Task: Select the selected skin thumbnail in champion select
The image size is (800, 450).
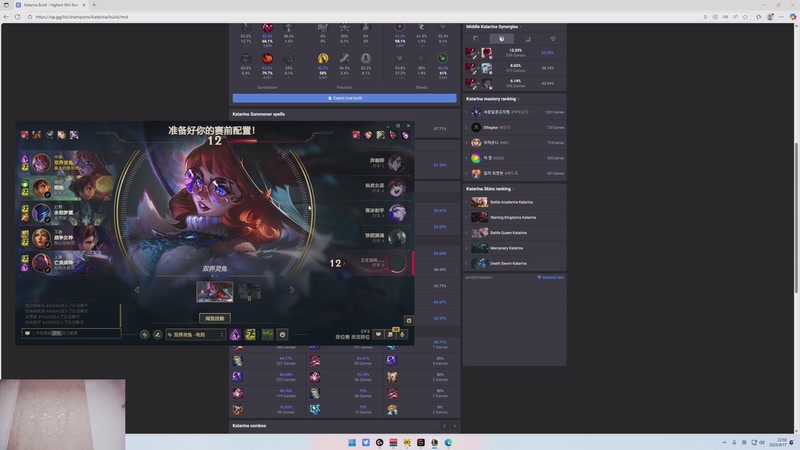Action: click(215, 292)
